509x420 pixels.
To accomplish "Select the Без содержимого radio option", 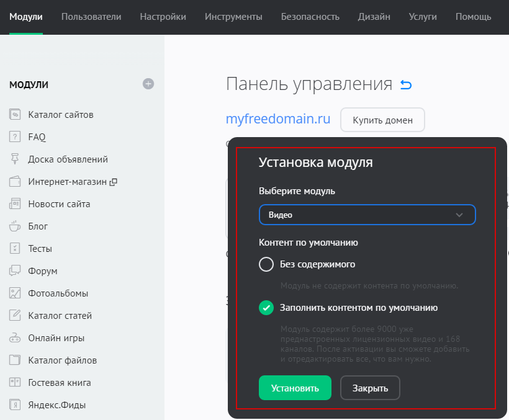I will [x=266, y=264].
